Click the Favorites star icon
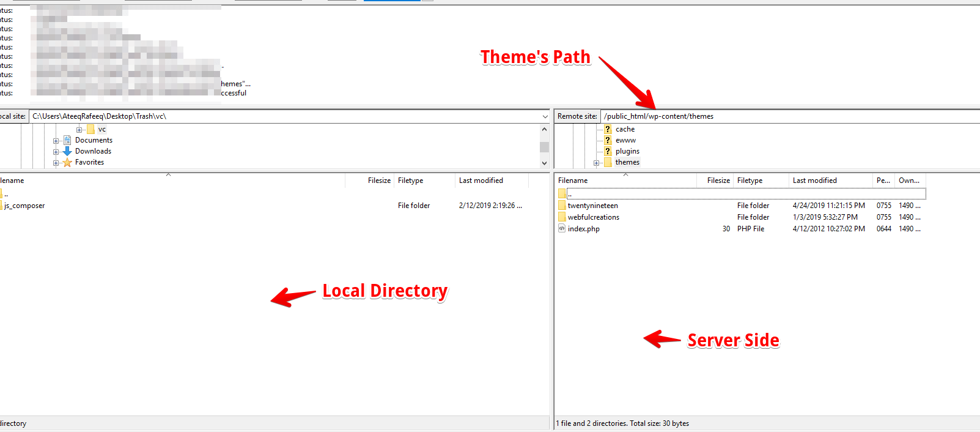 coord(67,162)
